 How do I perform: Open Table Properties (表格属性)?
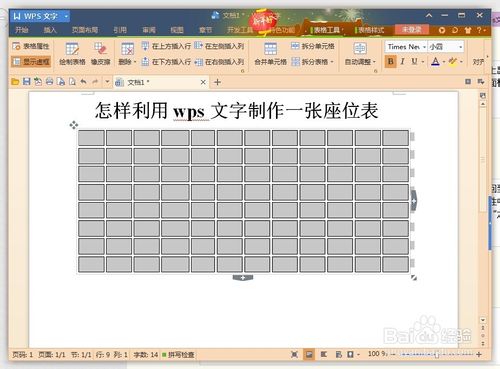pos(31,46)
